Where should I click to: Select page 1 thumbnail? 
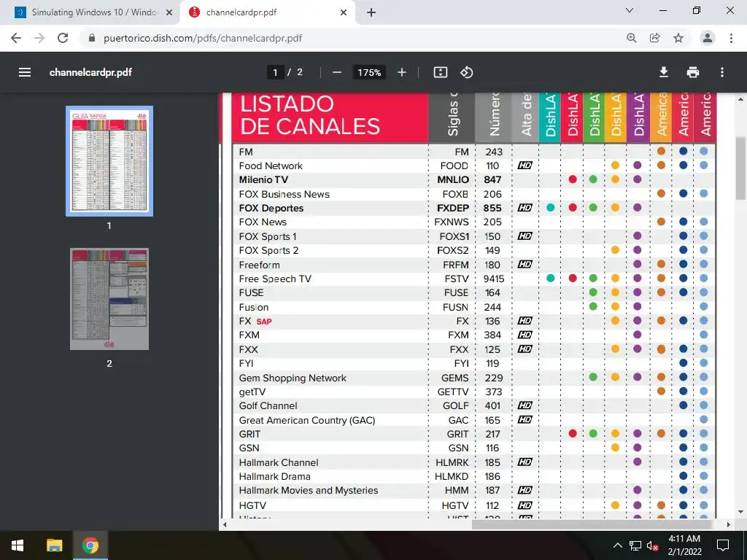pos(109,161)
